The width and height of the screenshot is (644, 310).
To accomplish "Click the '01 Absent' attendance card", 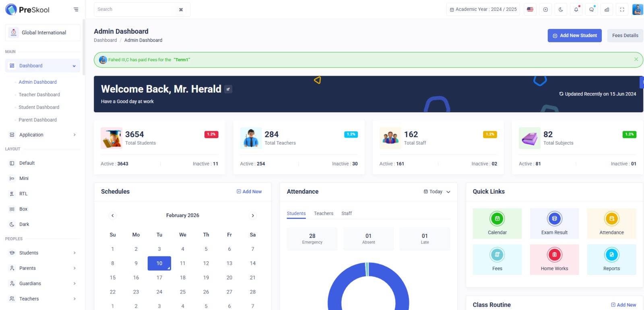I will tap(369, 239).
